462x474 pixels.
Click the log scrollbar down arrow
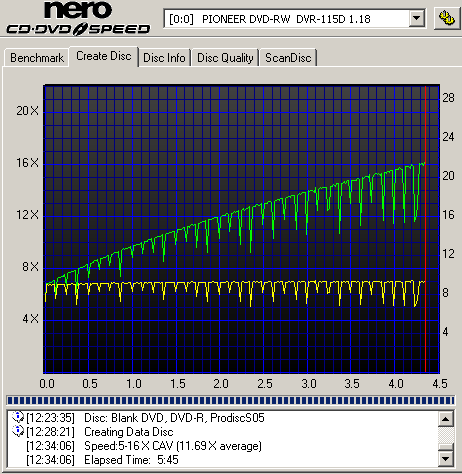point(446,459)
